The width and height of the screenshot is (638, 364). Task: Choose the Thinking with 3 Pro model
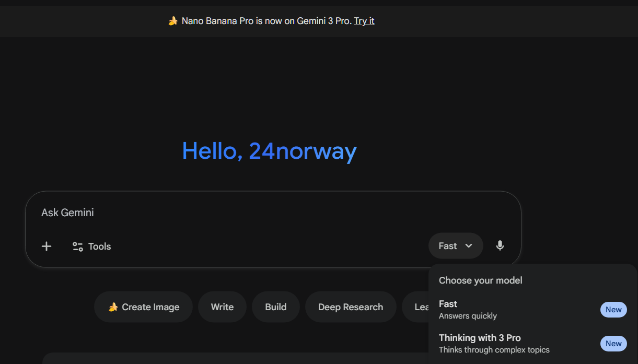(532, 343)
